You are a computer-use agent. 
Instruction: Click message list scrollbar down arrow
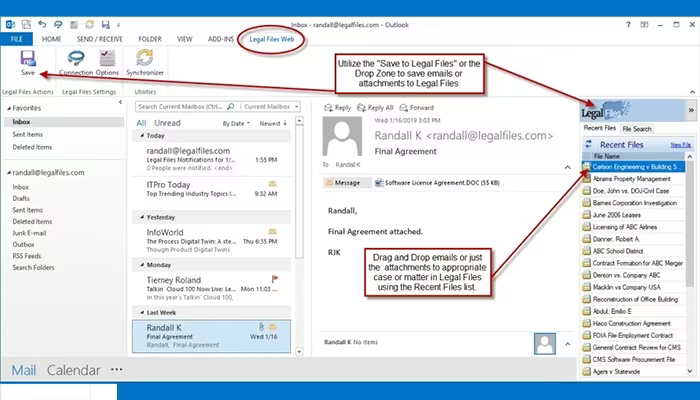point(299,352)
